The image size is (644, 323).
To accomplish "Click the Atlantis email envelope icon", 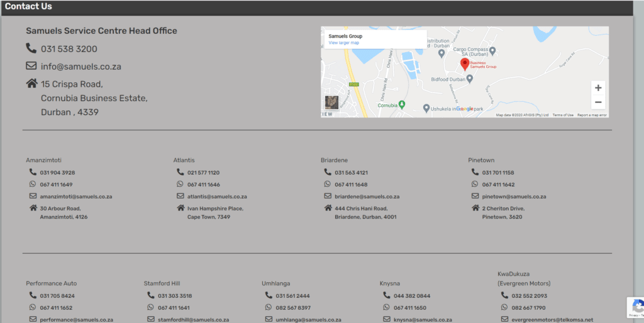I will pos(180,196).
